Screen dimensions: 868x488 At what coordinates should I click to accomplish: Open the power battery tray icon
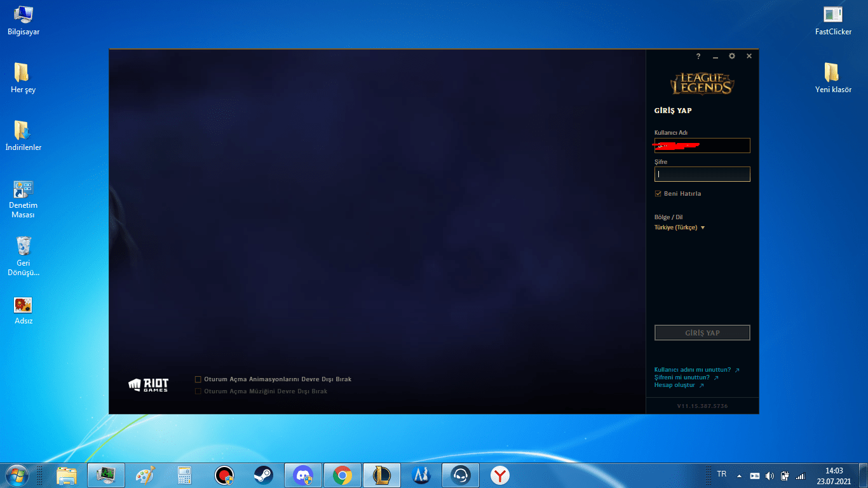pos(785,476)
